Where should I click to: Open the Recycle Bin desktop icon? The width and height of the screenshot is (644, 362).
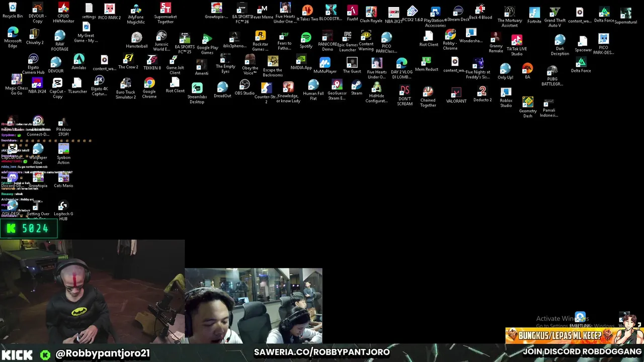pyautogui.click(x=13, y=10)
